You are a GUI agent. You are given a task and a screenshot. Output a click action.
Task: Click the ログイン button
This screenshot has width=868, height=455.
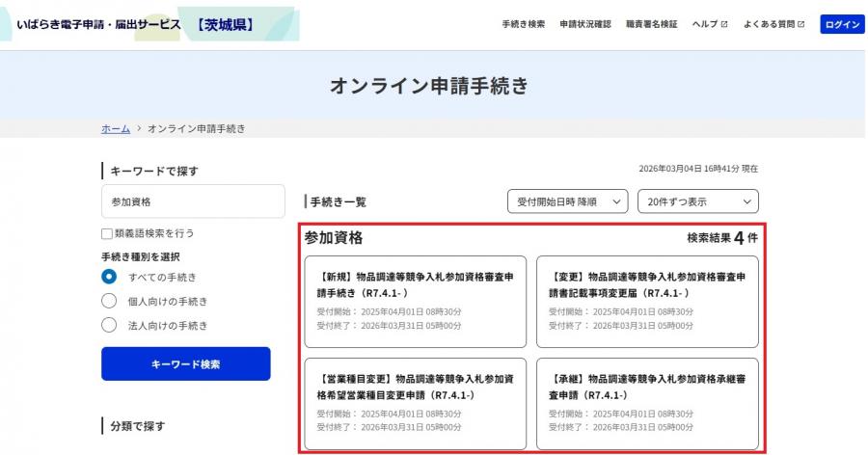(x=842, y=24)
